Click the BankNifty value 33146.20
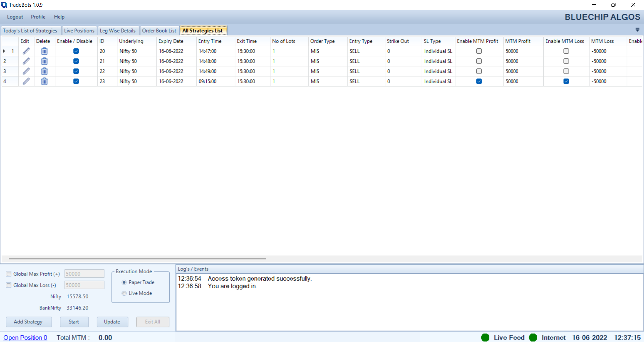 pos(77,308)
